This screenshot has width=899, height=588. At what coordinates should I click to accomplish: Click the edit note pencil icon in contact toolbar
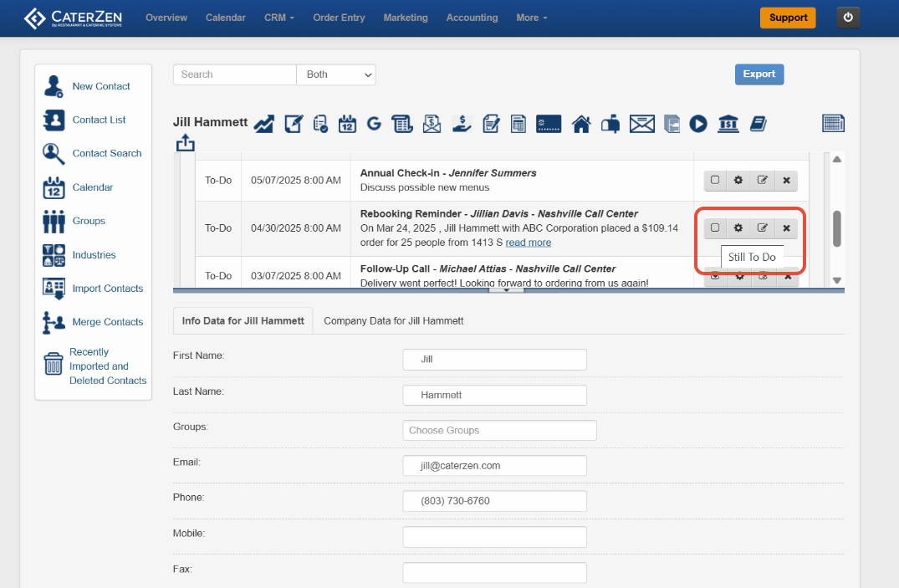[x=294, y=123]
